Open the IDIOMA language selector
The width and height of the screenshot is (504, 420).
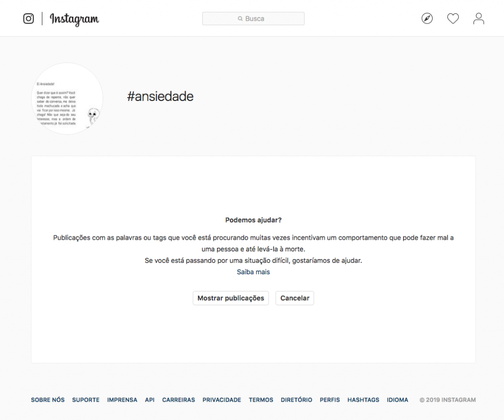[x=397, y=400]
